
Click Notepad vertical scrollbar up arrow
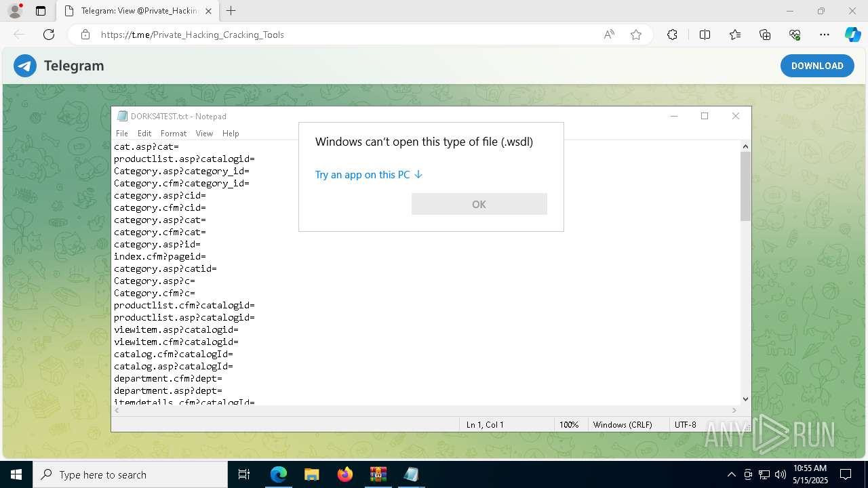(745, 146)
